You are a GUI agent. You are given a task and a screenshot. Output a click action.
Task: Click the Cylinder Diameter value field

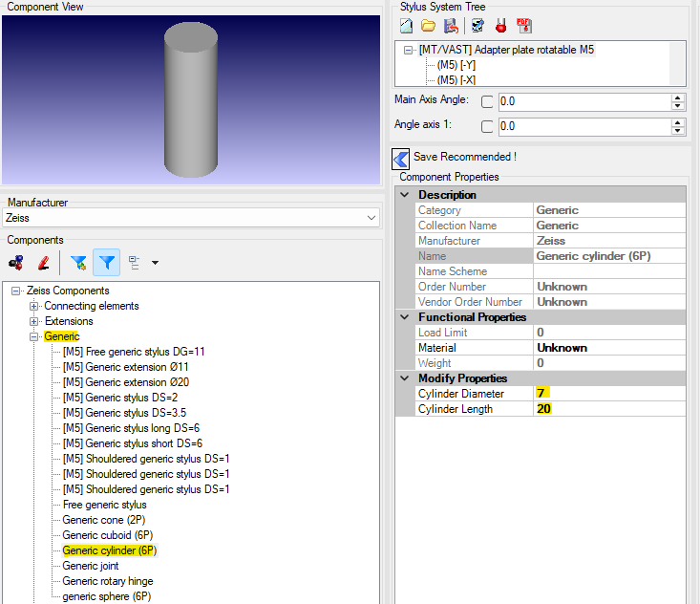pyautogui.click(x=607, y=394)
